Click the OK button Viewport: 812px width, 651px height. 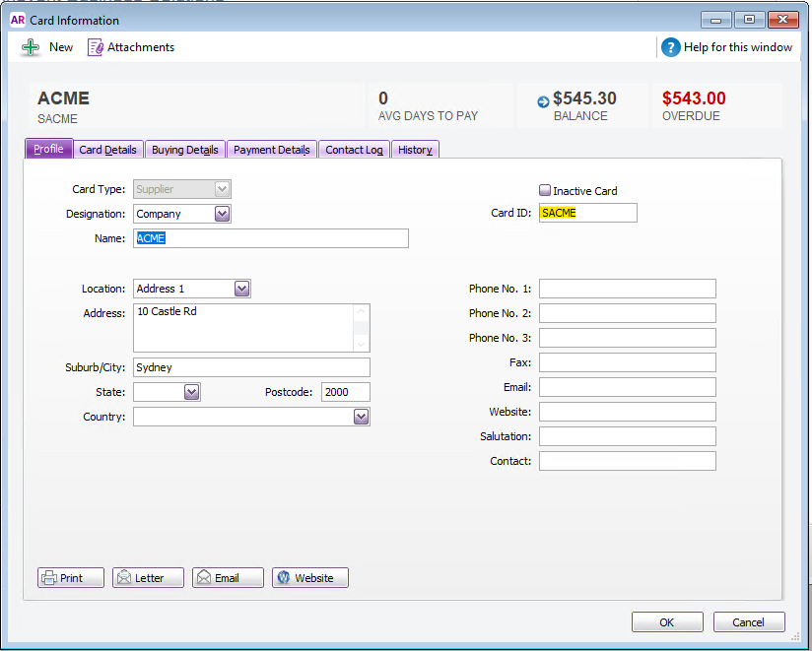pyautogui.click(x=667, y=622)
